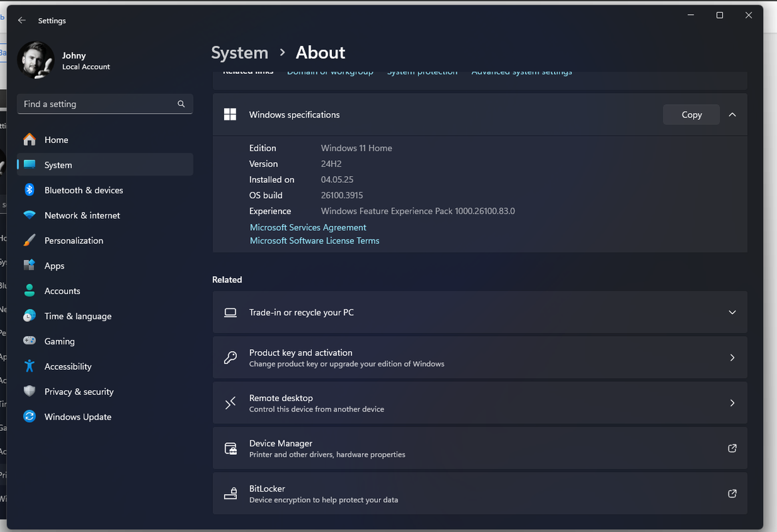Click the Windows Update refresh icon
Image resolution: width=777 pixels, height=532 pixels.
click(29, 416)
